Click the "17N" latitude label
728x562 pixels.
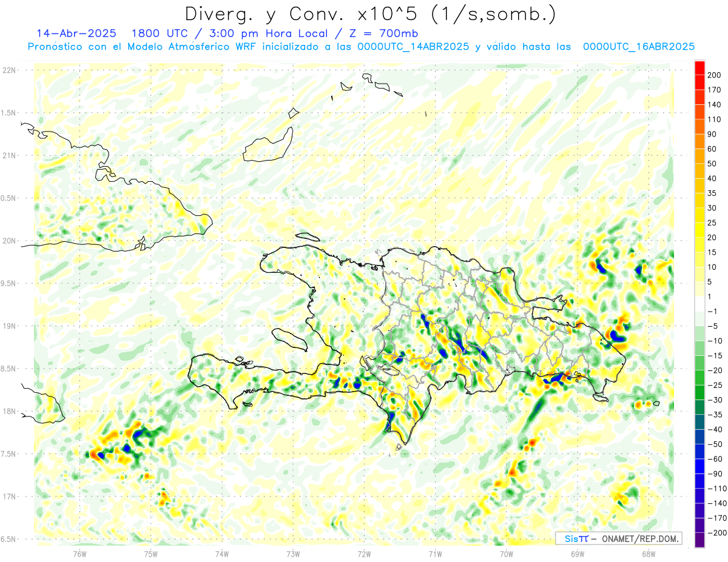point(8,497)
